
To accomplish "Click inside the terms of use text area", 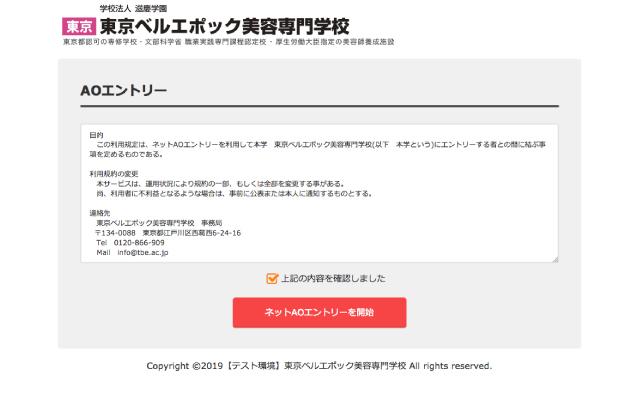I will [319, 193].
